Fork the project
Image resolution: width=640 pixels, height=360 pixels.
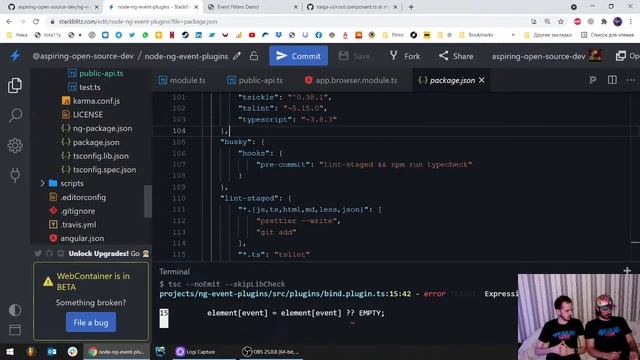tap(404, 56)
